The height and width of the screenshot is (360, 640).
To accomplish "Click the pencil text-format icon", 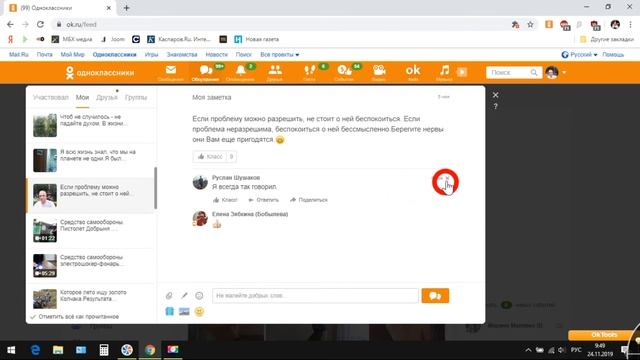I will click(x=184, y=296).
